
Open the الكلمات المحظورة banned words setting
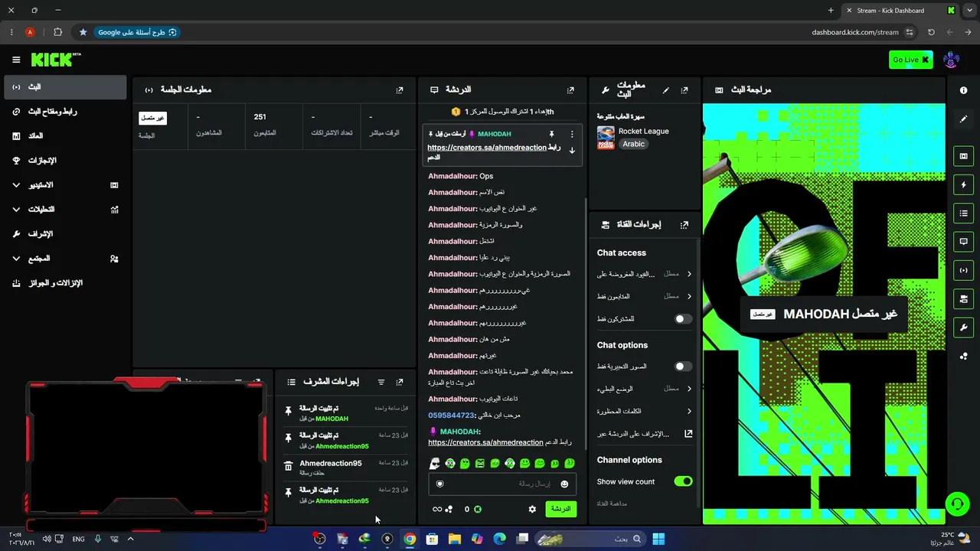click(x=645, y=412)
